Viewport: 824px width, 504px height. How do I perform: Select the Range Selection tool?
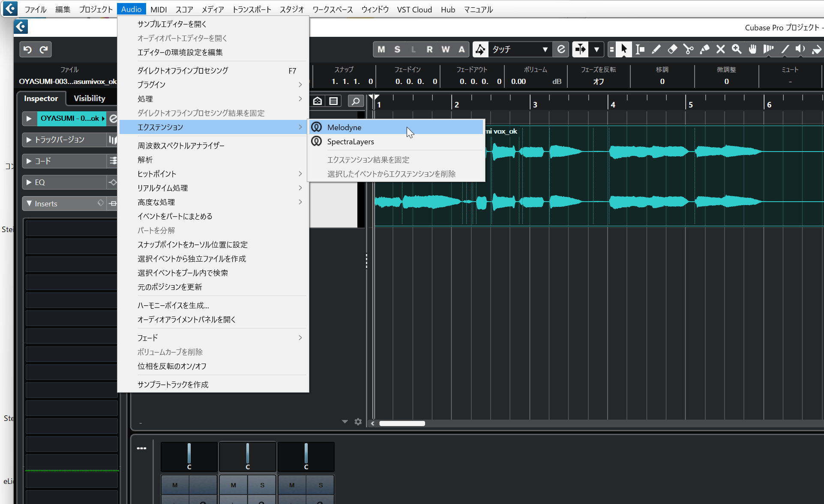click(x=640, y=49)
